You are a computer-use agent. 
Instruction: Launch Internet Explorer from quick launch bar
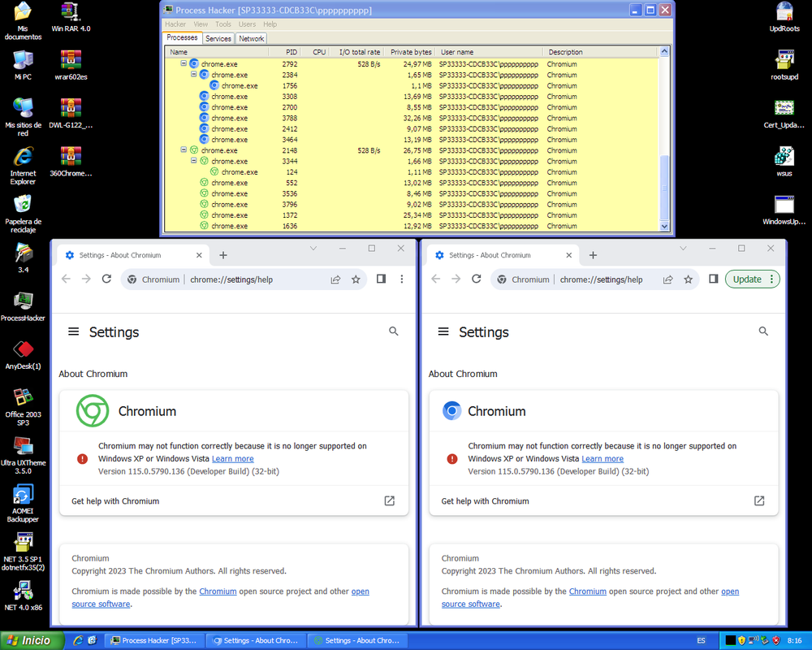[78, 641]
